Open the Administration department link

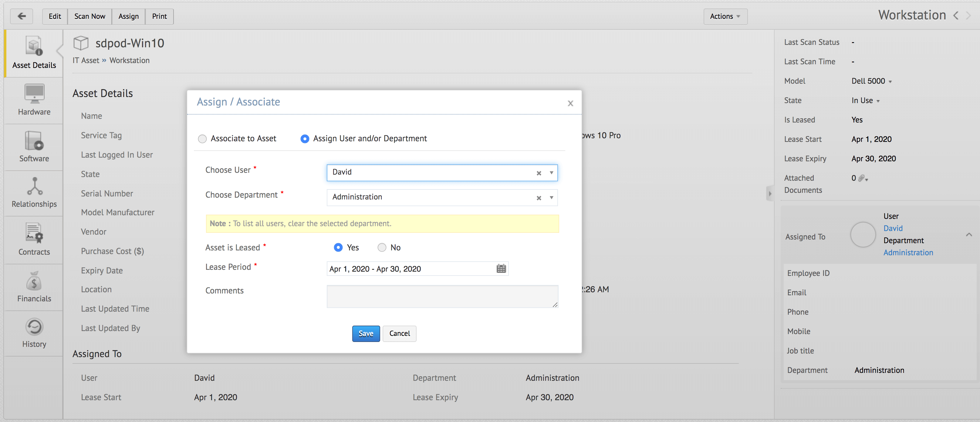click(x=908, y=253)
